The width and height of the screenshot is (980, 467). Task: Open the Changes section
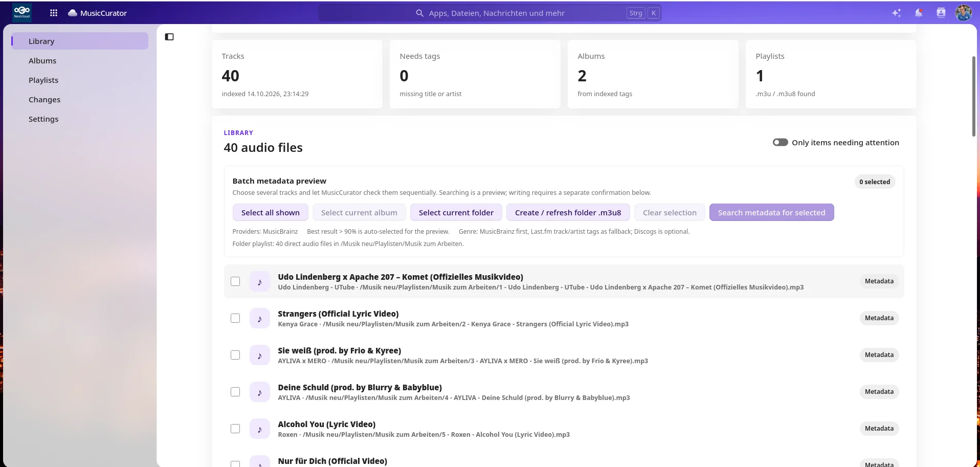(80, 99)
